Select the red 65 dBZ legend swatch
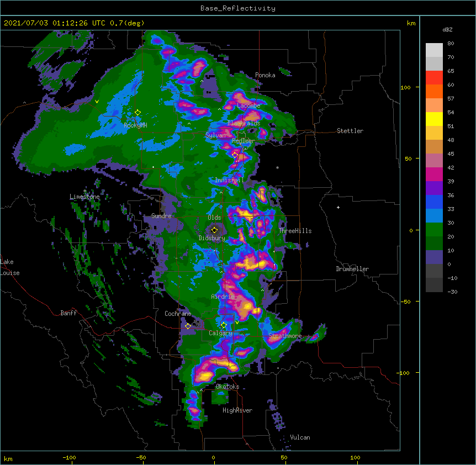 pyautogui.click(x=434, y=78)
